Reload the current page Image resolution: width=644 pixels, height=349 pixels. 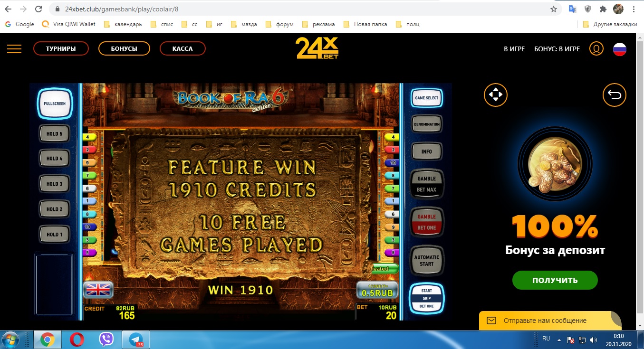point(39,9)
